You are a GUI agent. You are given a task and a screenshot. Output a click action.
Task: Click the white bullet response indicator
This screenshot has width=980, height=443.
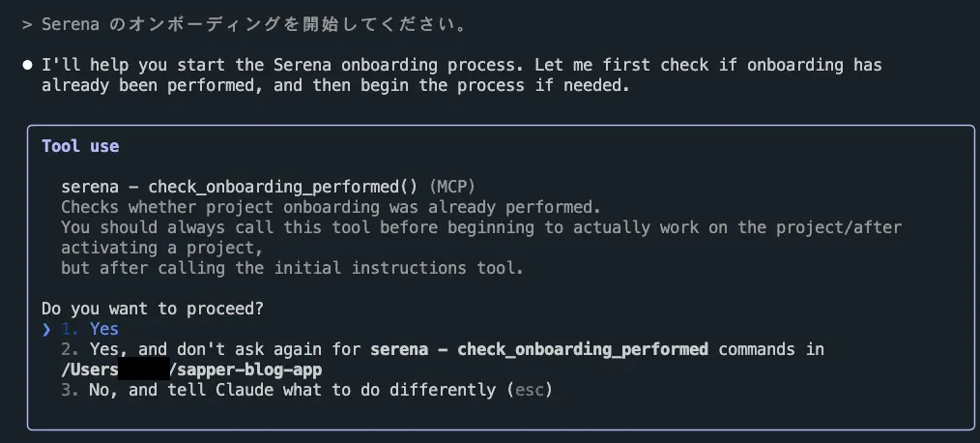pos(27,65)
